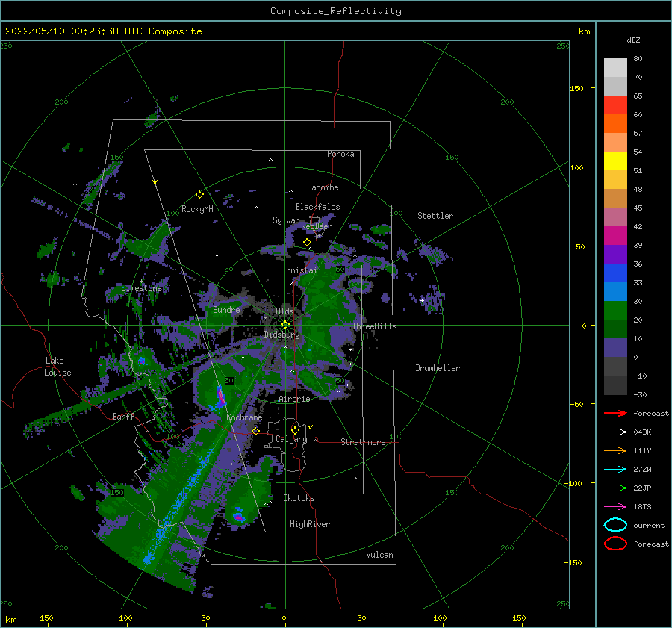
Task: Click the Airdrie town label
Action: pos(294,399)
